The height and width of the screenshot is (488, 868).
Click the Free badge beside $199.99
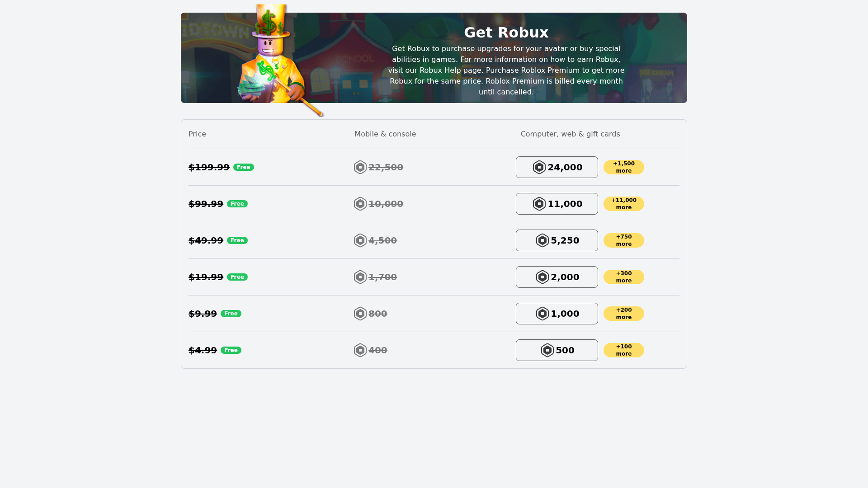243,167
